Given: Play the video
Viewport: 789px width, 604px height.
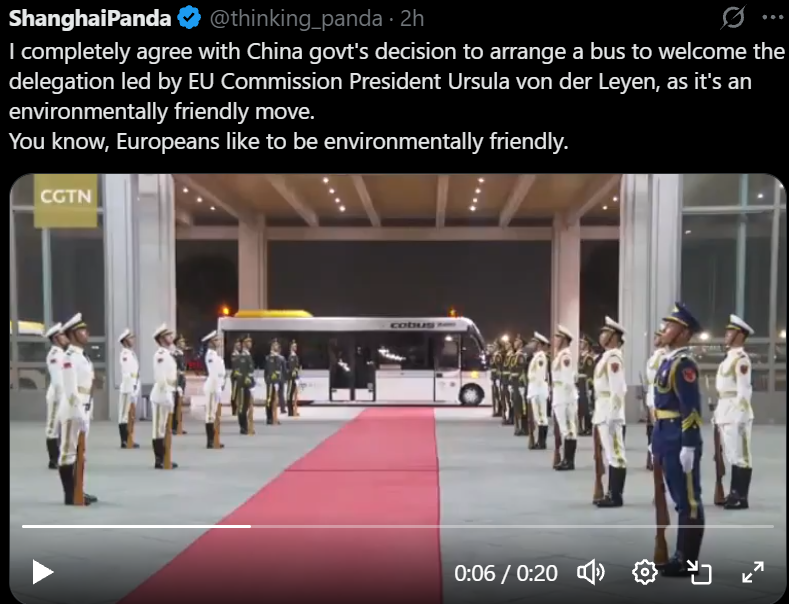Looking at the screenshot, I should coord(43,572).
